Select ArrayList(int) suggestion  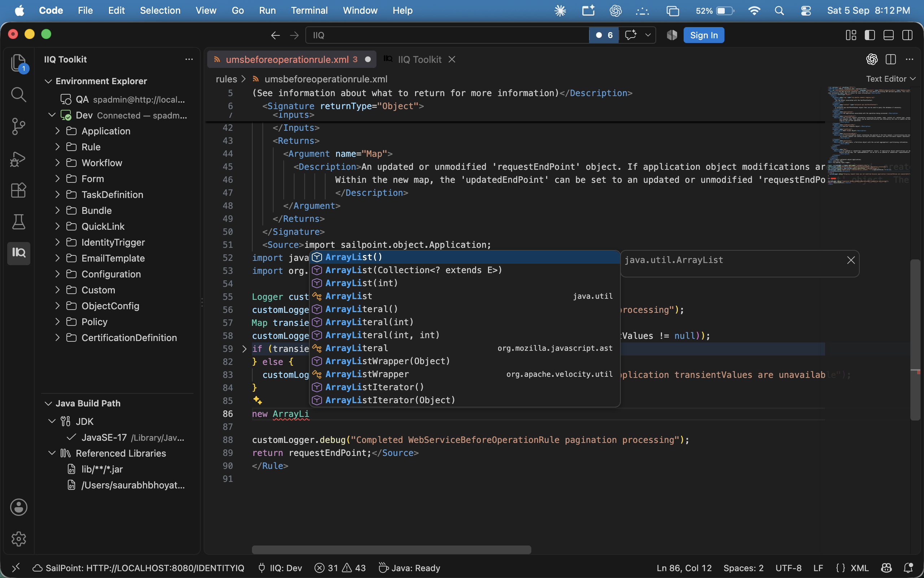tap(464, 283)
